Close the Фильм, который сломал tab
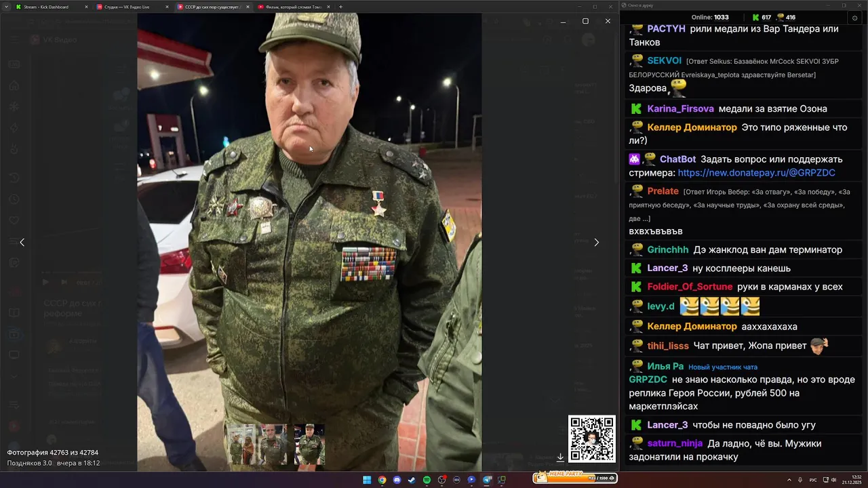The image size is (868, 488). (x=329, y=7)
